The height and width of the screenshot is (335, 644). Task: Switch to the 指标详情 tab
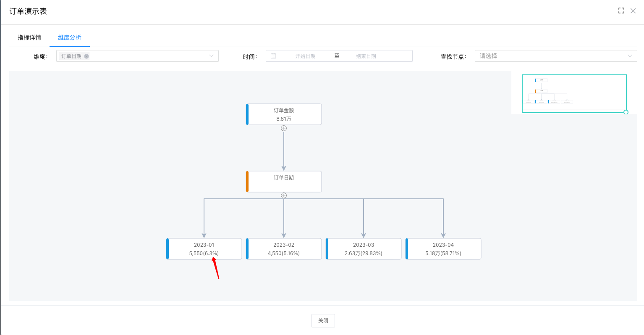29,37
